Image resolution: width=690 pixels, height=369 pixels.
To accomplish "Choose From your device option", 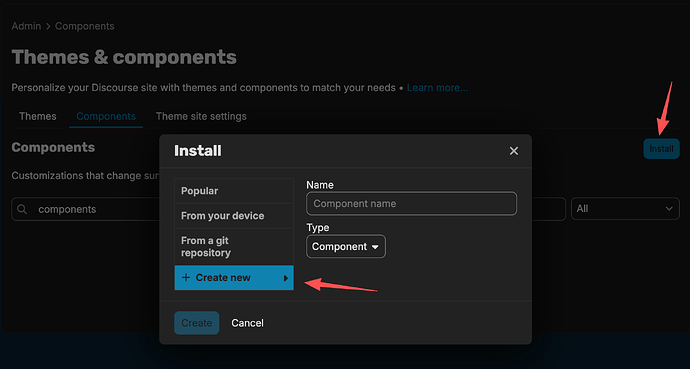I will [x=234, y=216].
